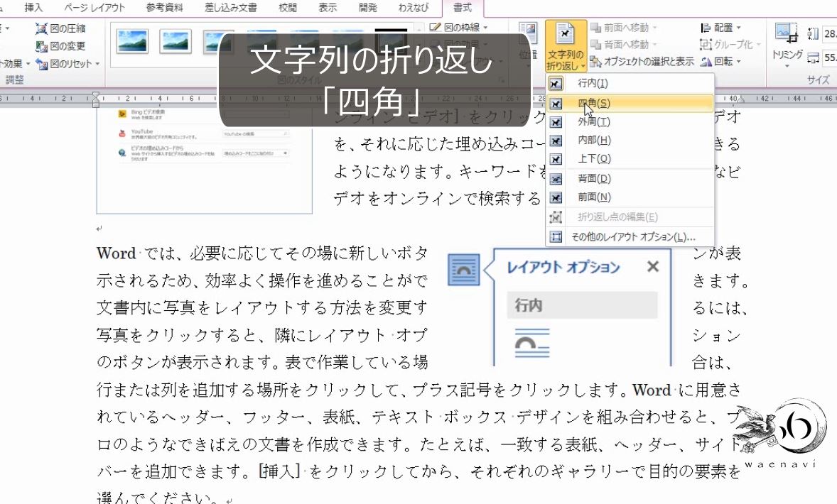Screen dimensions: 837x504
Task: Choose 前面 in front of text
Action: (x=630, y=197)
